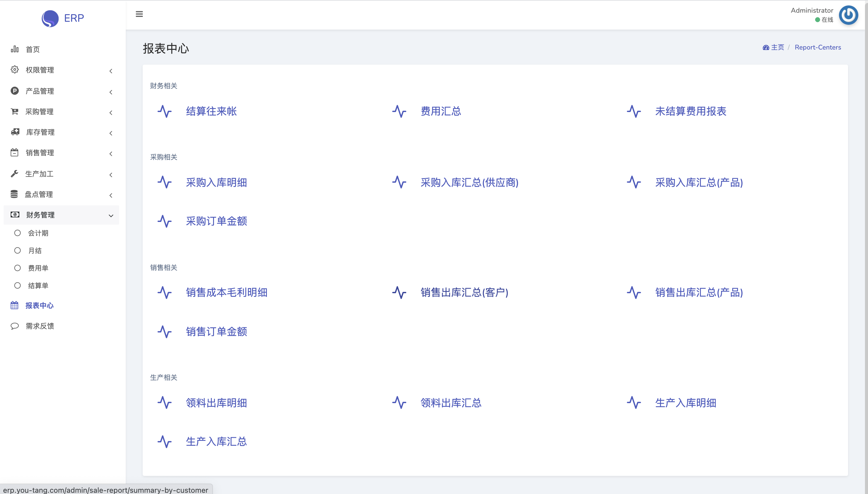Viewport: 868px width, 494px height.
Task: Open 报表中心 in the sidebar
Action: (x=39, y=306)
